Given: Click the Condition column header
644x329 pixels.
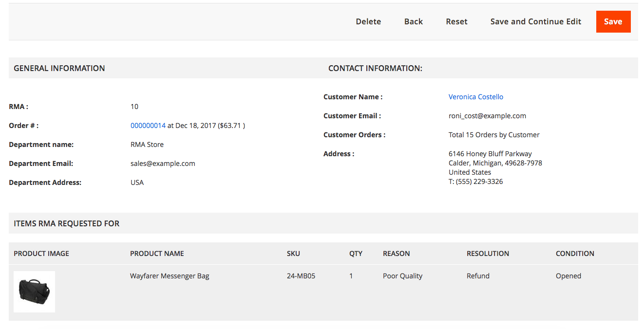Looking at the screenshot, I should tap(575, 254).
